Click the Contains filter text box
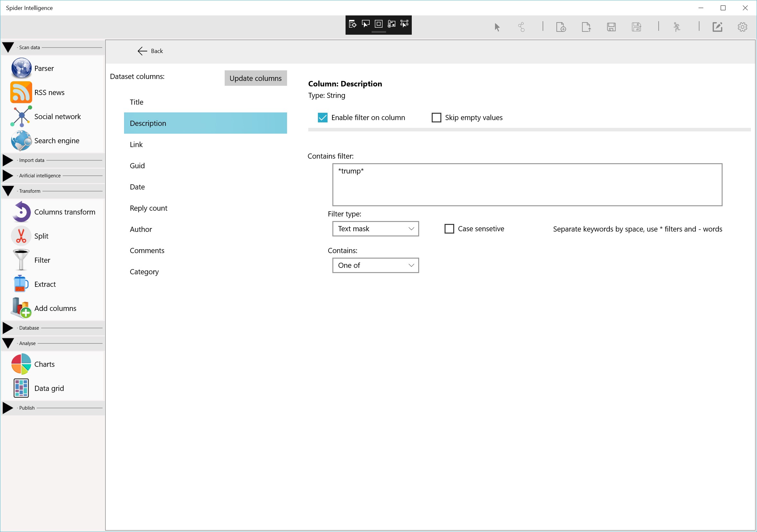Image resolution: width=757 pixels, height=532 pixels. coord(527,184)
